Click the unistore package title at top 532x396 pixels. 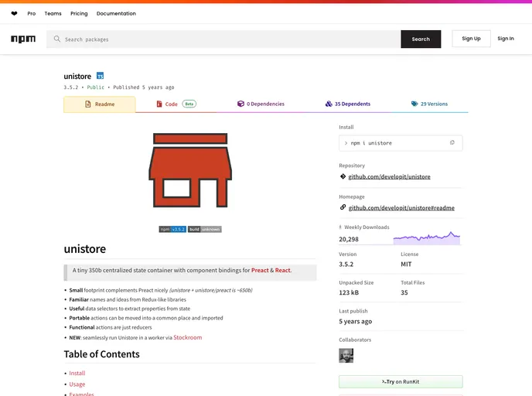point(77,76)
